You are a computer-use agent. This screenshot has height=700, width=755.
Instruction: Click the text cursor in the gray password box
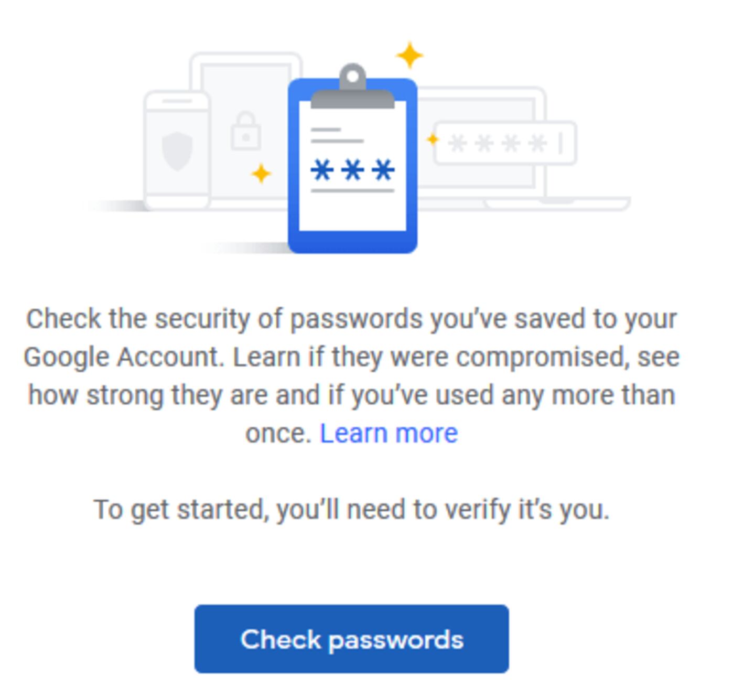(561, 143)
